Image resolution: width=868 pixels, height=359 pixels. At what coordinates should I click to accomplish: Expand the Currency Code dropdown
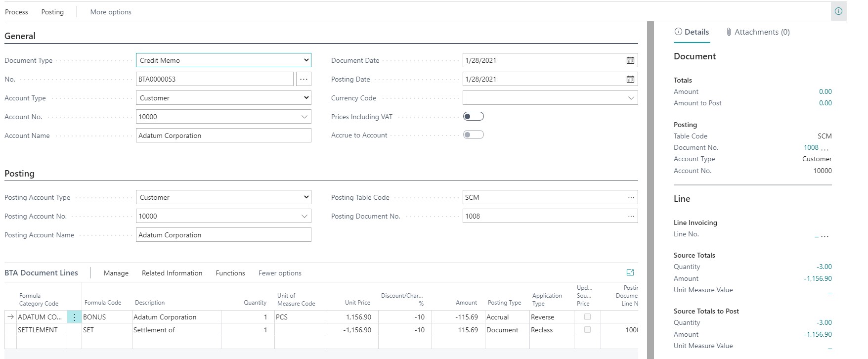(631, 98)
